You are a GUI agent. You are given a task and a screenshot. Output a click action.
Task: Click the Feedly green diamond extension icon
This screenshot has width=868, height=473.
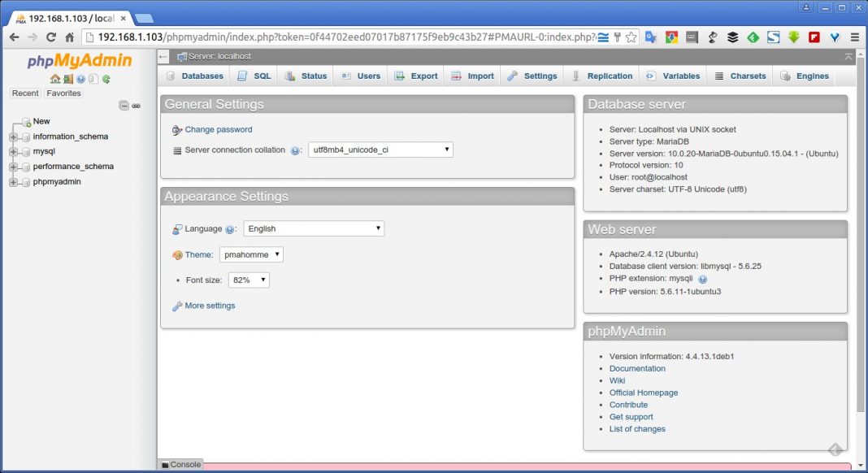(x=753, y=37)
